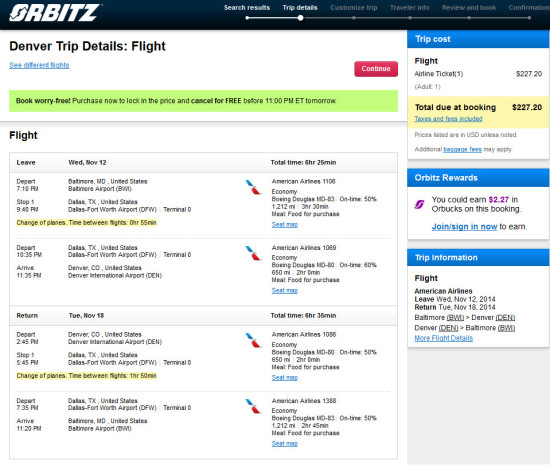Screen dimensions: 550x465
Task: Click the purple Orbucks rewards icon
Action: pos(420,204)
